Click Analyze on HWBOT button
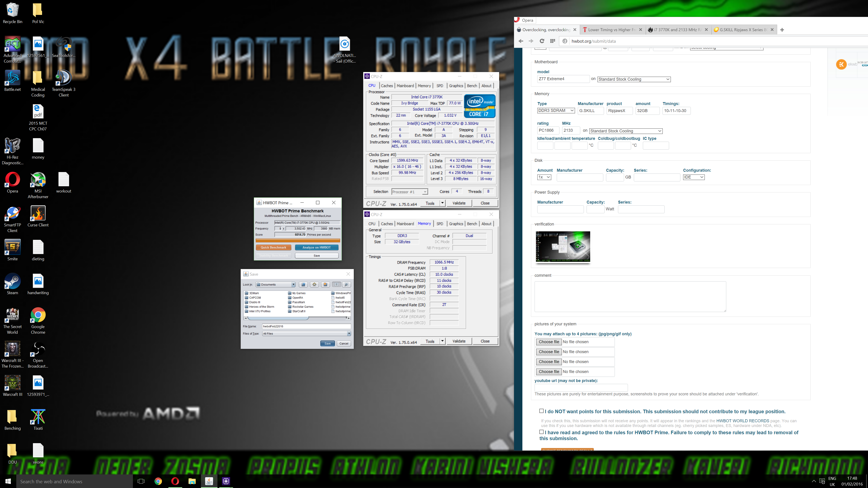The image size is (868, 488). pos(316,248)
